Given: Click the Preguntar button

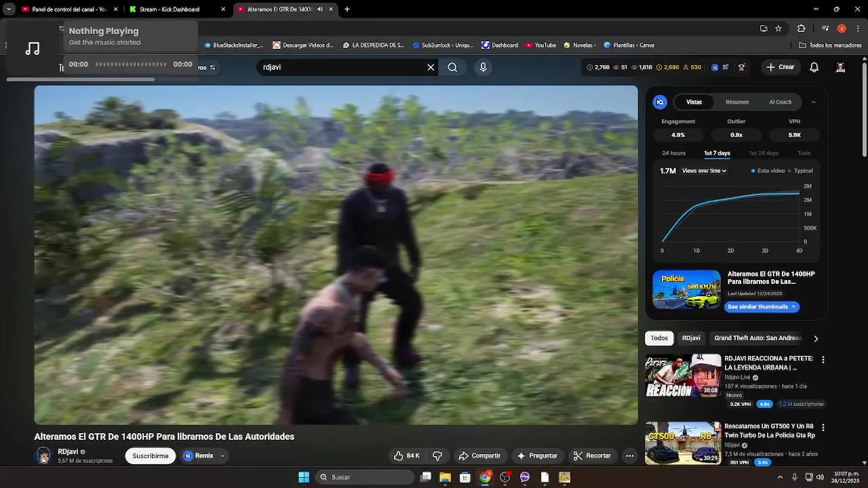Looking at the screenshot, I should point(537,455).
